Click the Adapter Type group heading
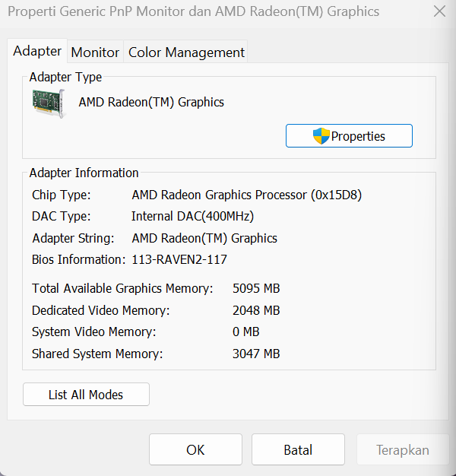 coord(65,77)
